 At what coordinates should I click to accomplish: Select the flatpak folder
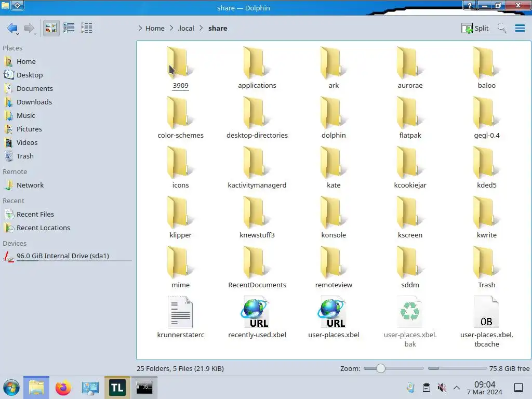410,118
